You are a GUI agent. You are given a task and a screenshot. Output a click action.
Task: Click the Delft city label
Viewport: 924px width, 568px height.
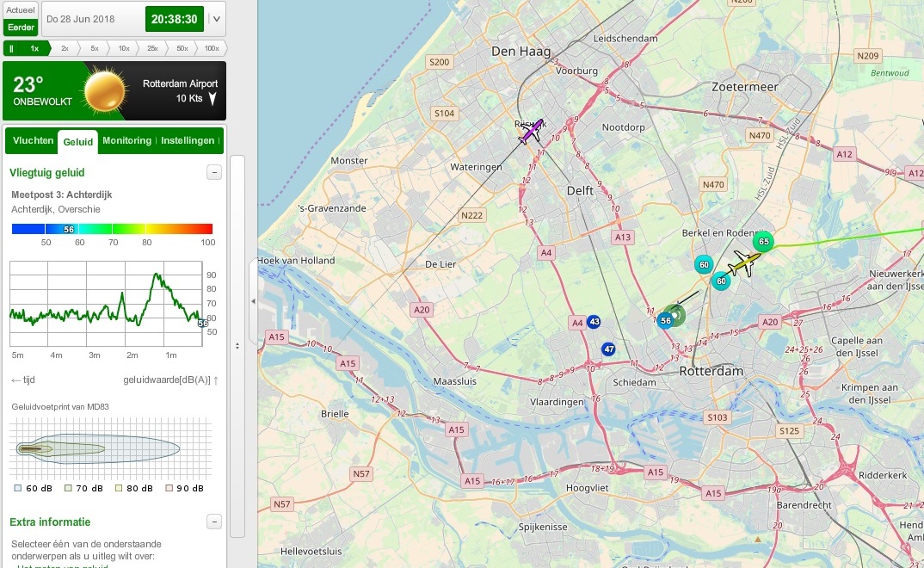(580, 190)
